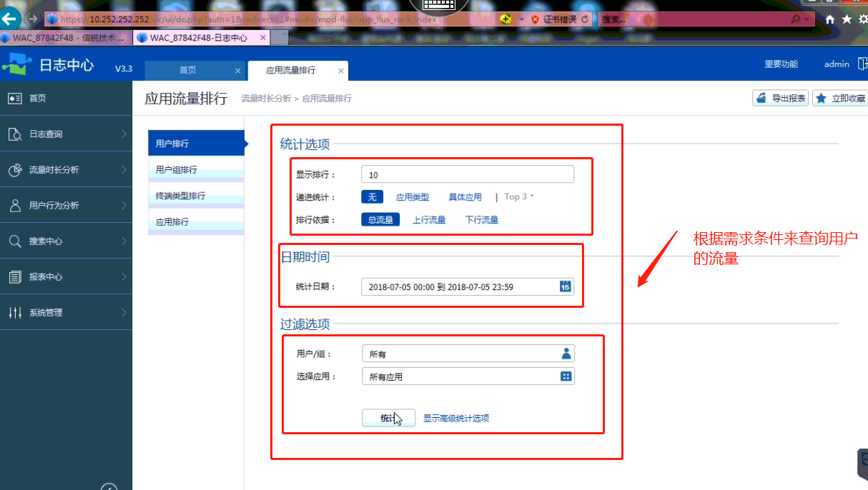
Task: Click the 统计 button
Action: click(388, 418)
